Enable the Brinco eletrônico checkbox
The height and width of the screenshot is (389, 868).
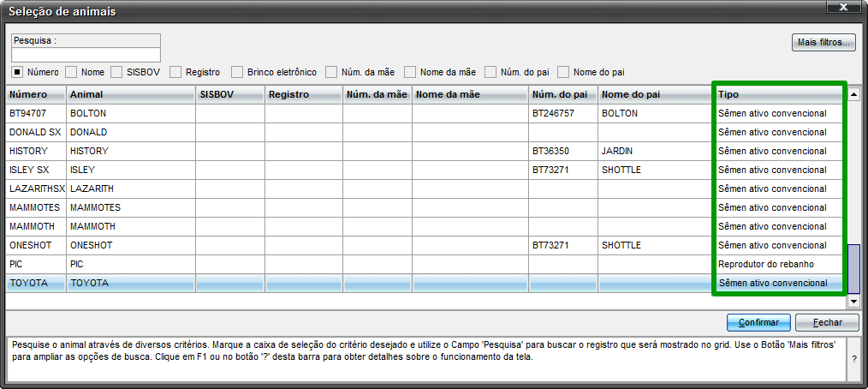coord(237,72)
